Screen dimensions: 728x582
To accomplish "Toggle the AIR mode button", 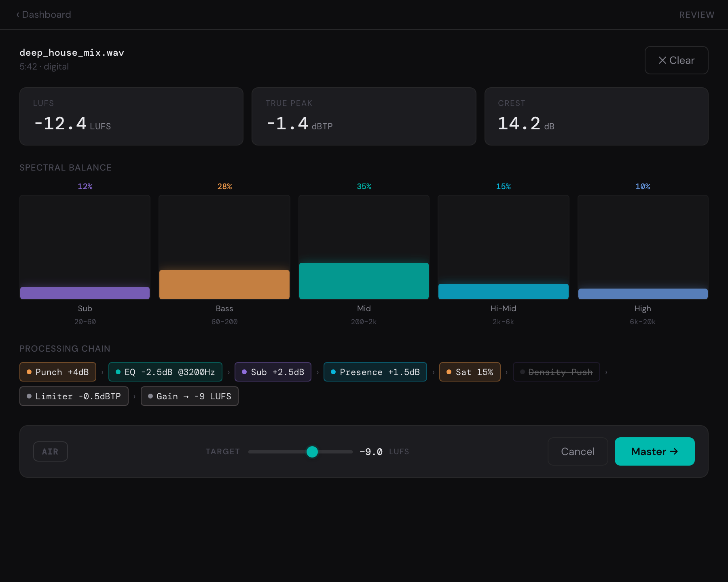I will tap(50, 451).
